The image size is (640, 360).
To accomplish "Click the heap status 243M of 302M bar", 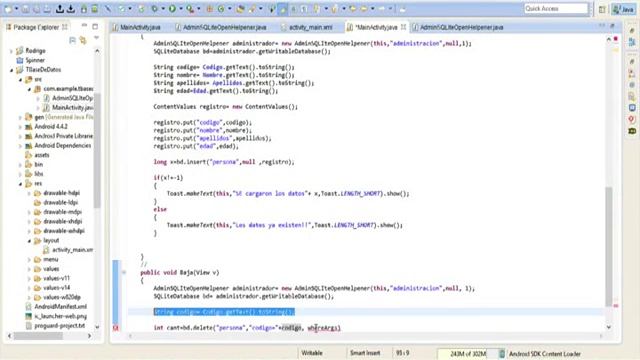I will [x=468, y=353].
